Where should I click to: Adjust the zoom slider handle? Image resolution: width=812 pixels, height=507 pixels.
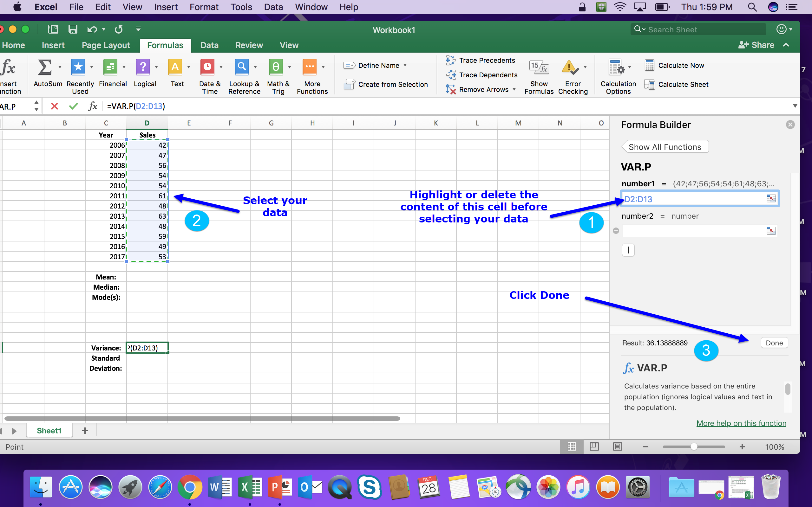[694, 447]
